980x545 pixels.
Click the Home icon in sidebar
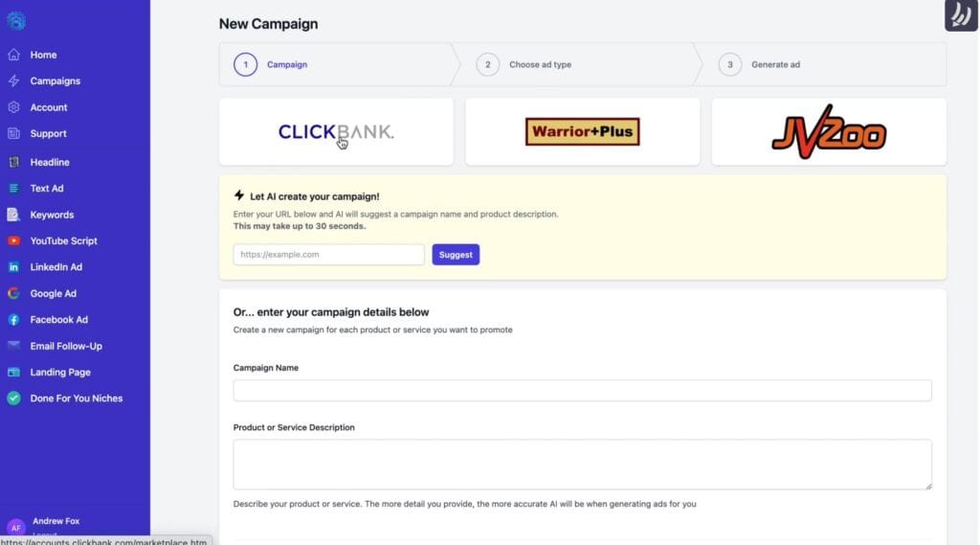click(13, 55)
